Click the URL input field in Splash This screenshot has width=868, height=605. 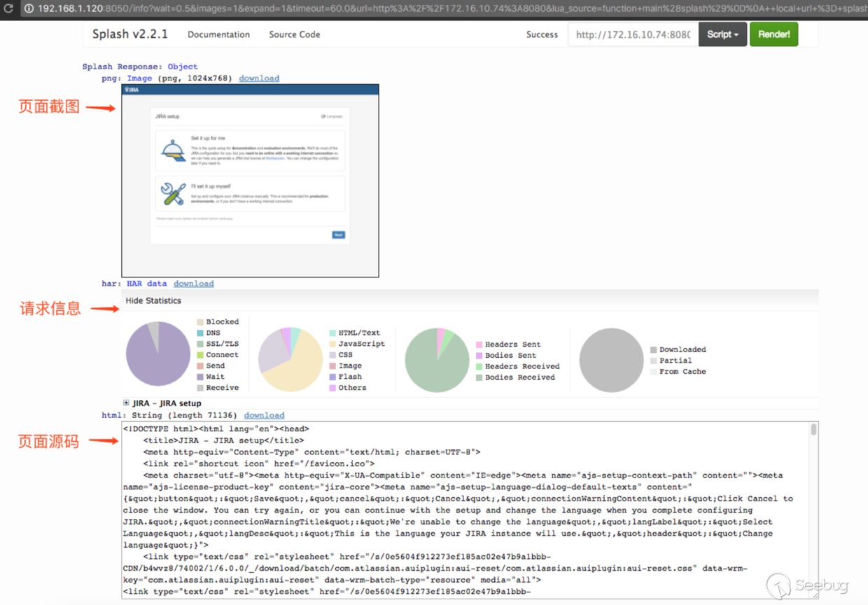pos(633,34)
